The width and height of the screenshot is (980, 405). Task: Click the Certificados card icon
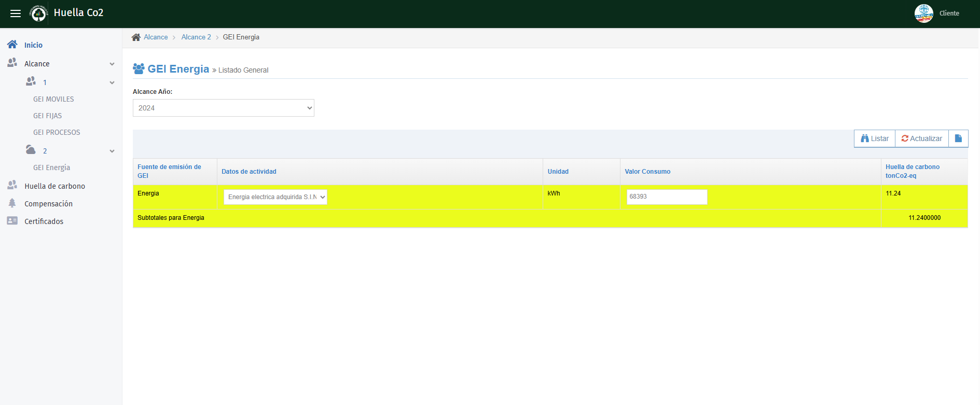[x=12, y=221]
